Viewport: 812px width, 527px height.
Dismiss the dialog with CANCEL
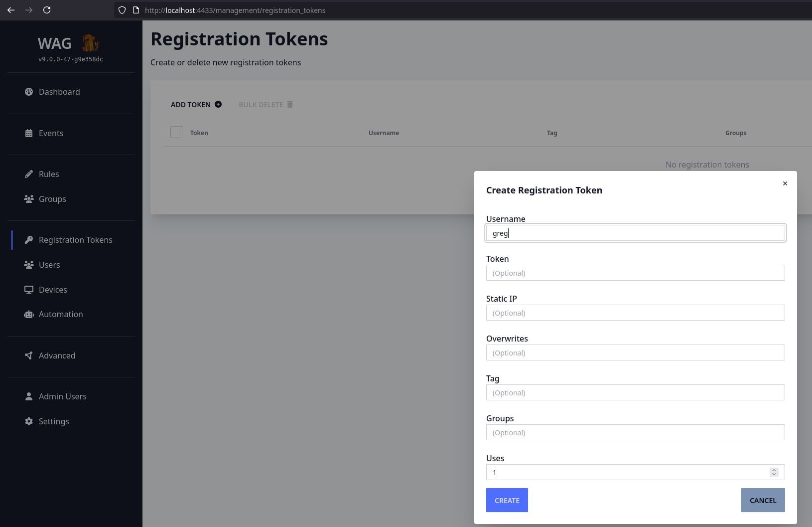(x=763, y=500)
